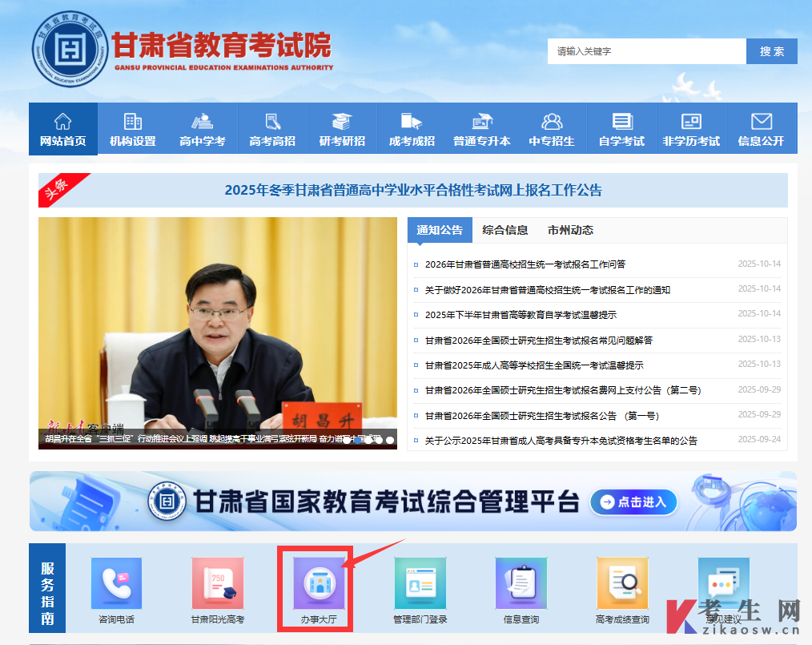Click the 搜索 search button
The image size is (812, 645).
pos(772,51)
